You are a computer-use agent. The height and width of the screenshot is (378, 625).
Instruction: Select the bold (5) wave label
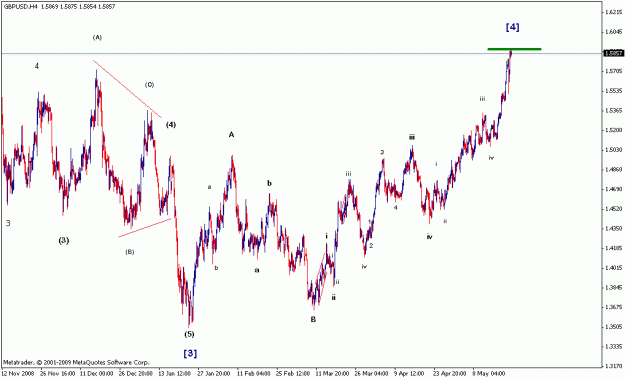click(189, 334)
